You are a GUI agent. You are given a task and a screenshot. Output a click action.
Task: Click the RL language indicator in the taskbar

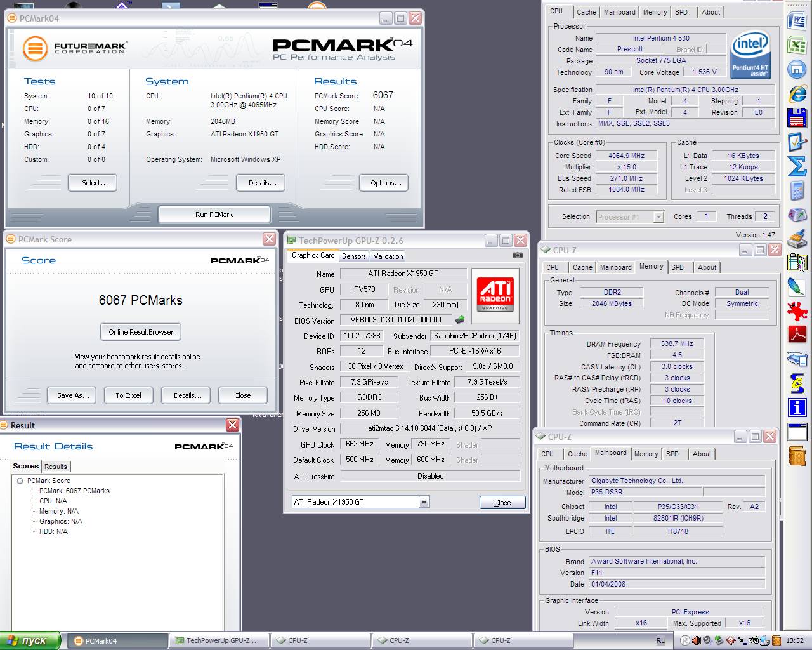[x=660, y=640]
